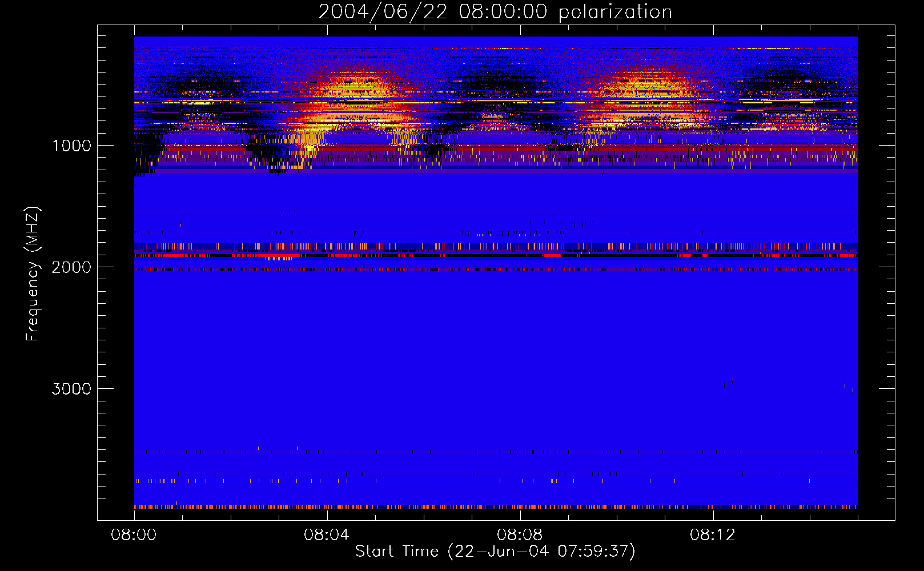
Task: Click the 08:12 time tick label
Action: coord(713,535)
